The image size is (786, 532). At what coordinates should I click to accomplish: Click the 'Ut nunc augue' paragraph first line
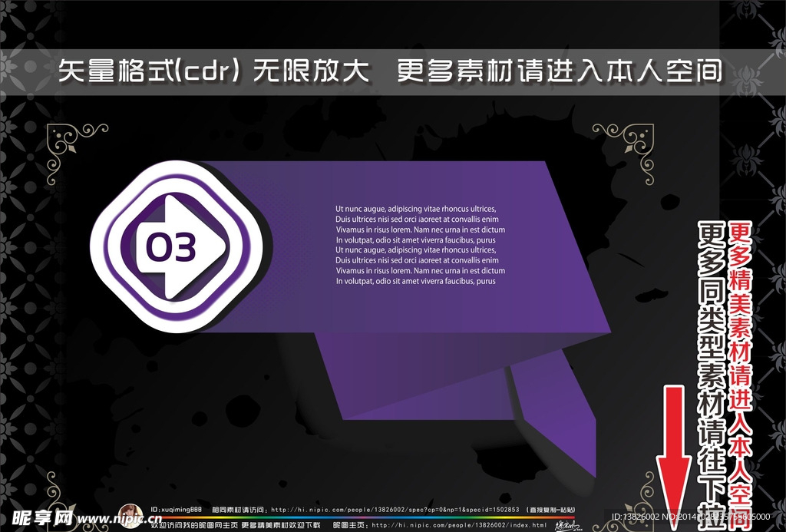(415, 209)
